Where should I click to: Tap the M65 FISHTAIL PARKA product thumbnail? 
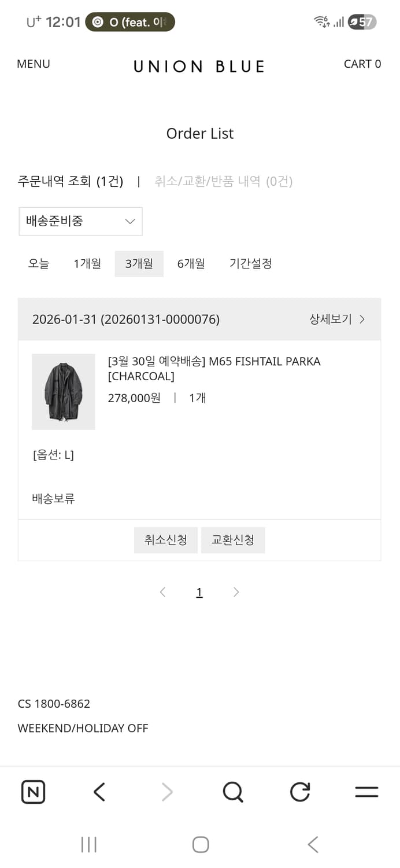click(64, 392)
